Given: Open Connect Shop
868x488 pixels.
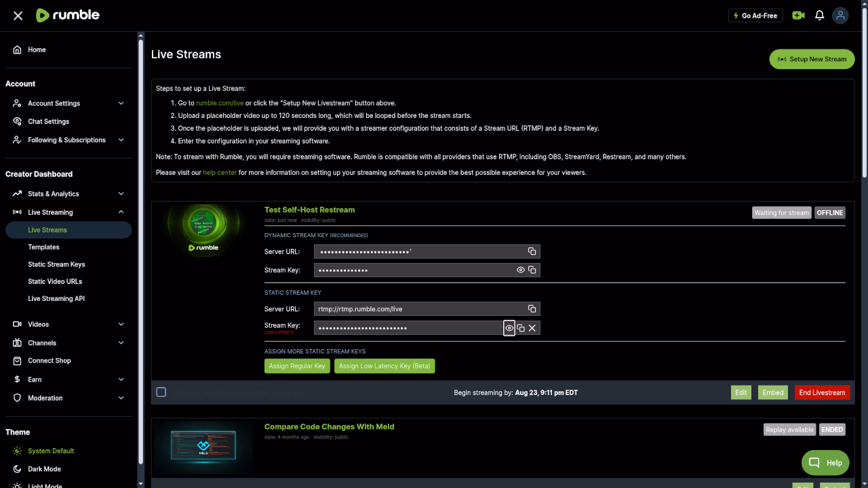Looking at the screenshot, I should point(49,361).
